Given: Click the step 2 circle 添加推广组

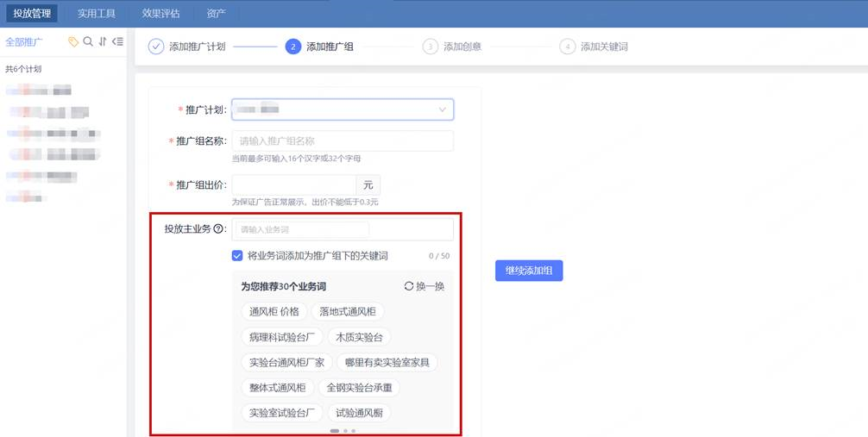Looking at the screenshot, I should click(x=292, y=47).
